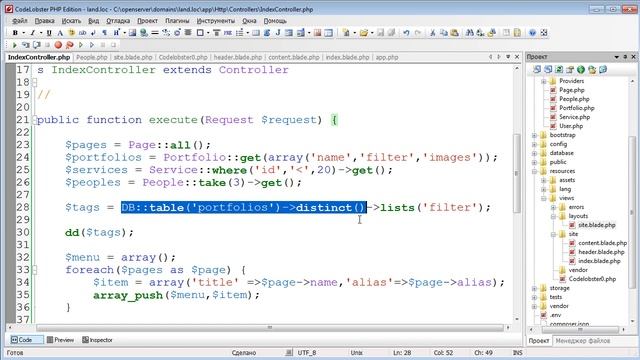The image size is (640, 360).
Task: Click 'UTF_8' encoding in status bar
Action: [x=307, y=352]
